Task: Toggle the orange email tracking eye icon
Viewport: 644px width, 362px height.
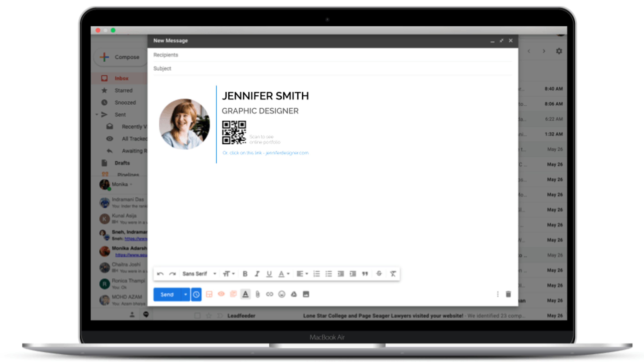Action: (x=221, y=294)
